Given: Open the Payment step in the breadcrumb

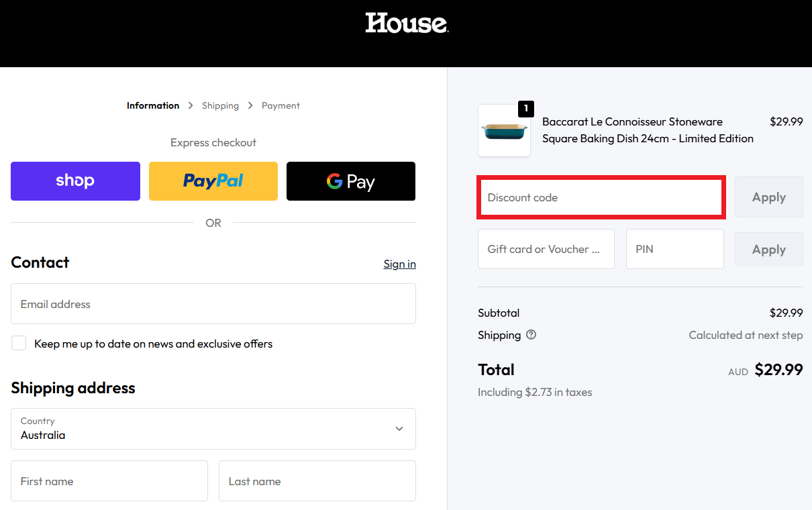Looking at the screenshot, I should 281,105.
